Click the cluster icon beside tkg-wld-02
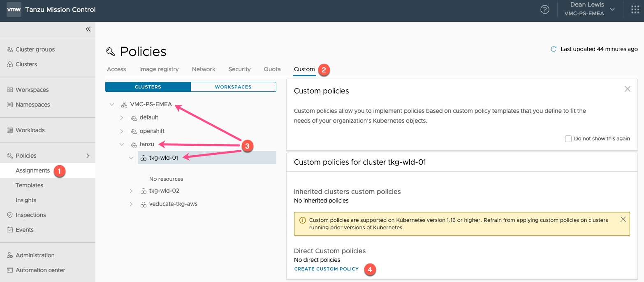 click(x=144, y=191)
